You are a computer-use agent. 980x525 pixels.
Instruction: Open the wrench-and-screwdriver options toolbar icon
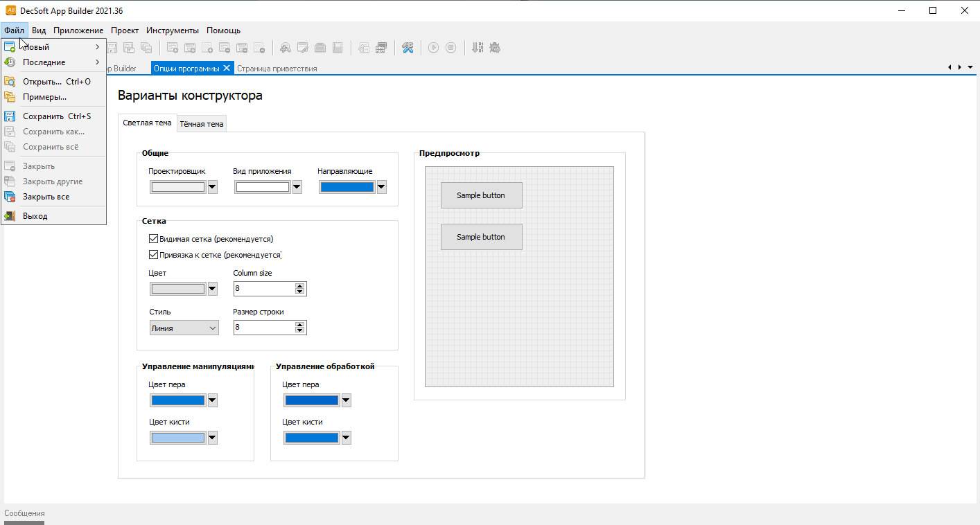pos(408,48)
